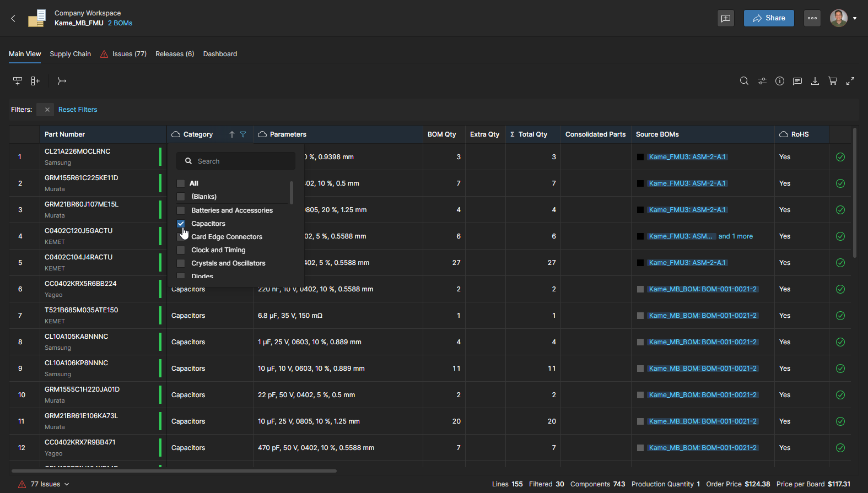Click the search magnifier icon in toolbar

(x=744, y=81)
